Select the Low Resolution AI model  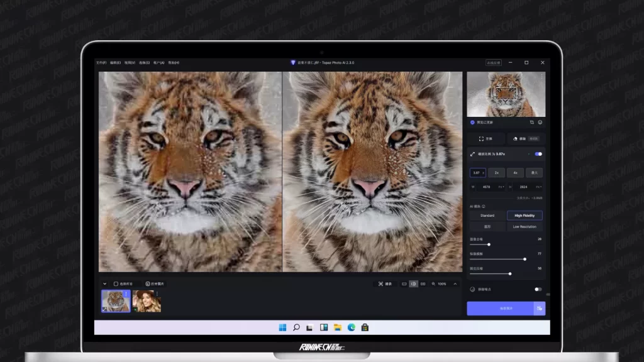click(525, 226)
